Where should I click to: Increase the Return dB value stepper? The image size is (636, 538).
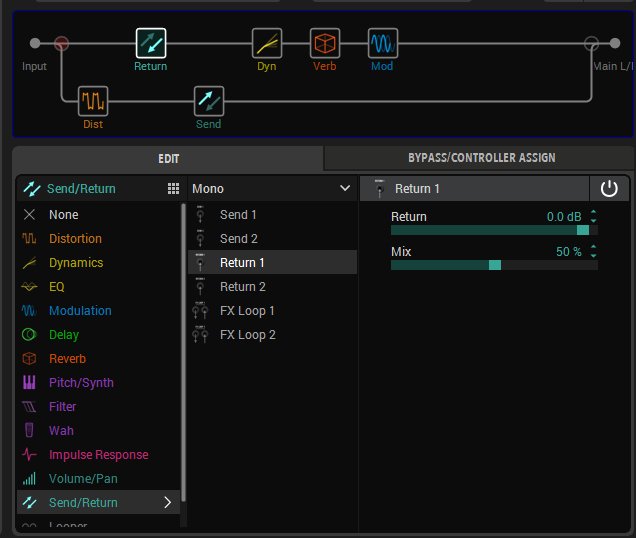pos(594,212)
